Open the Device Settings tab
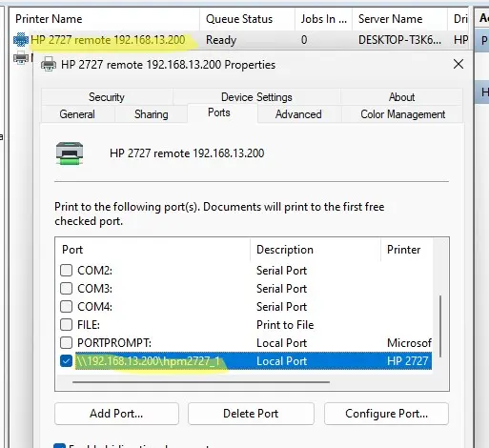This screenshot has width=489, height=448. (256, 97)
